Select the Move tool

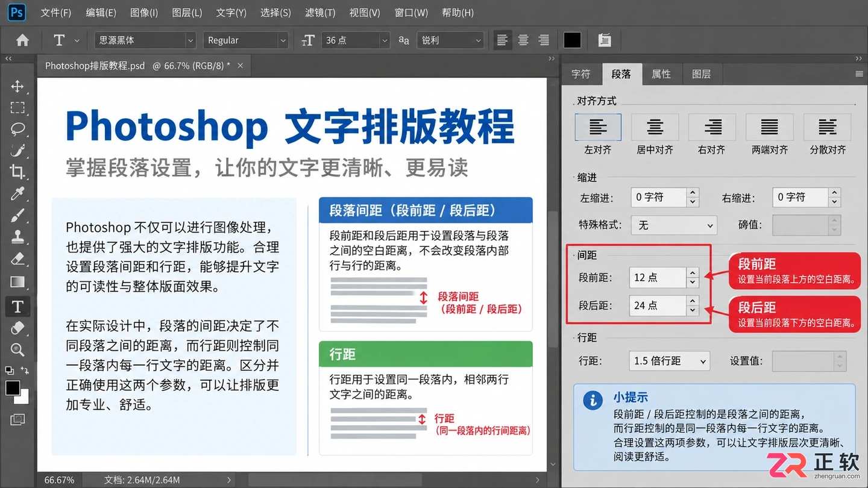click(x=17, y=86)
